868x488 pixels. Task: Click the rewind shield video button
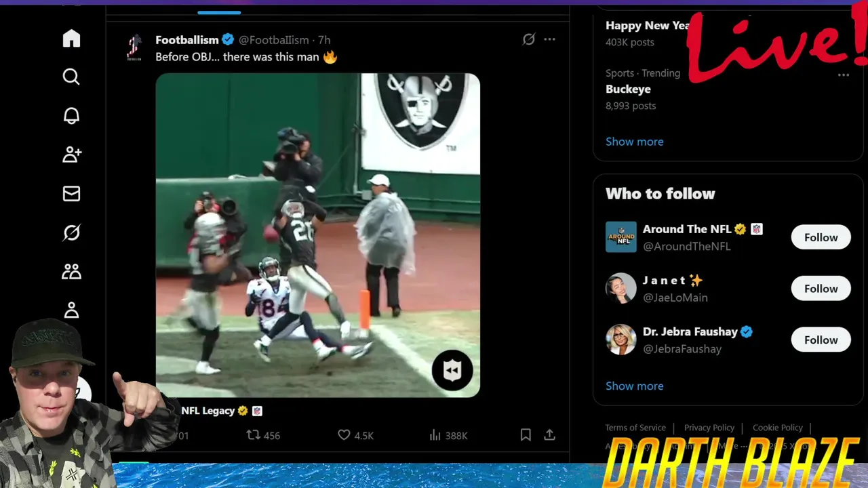[x=452, y=370]
